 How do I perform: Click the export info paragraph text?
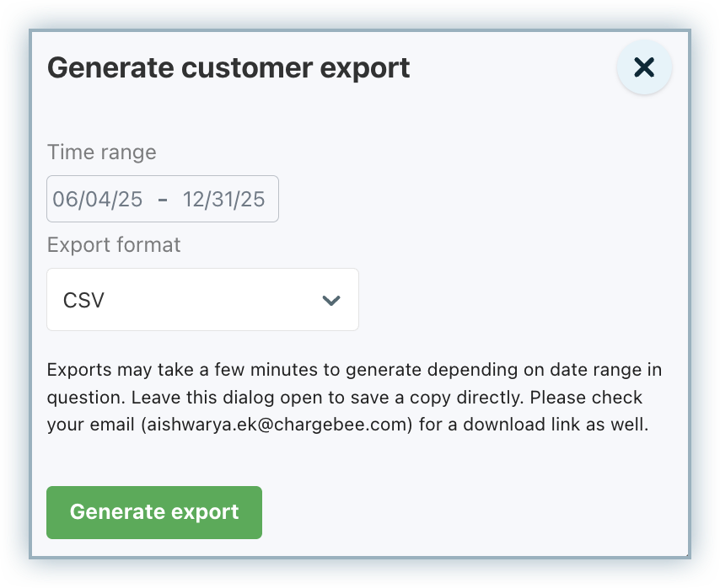pos(354,397)
